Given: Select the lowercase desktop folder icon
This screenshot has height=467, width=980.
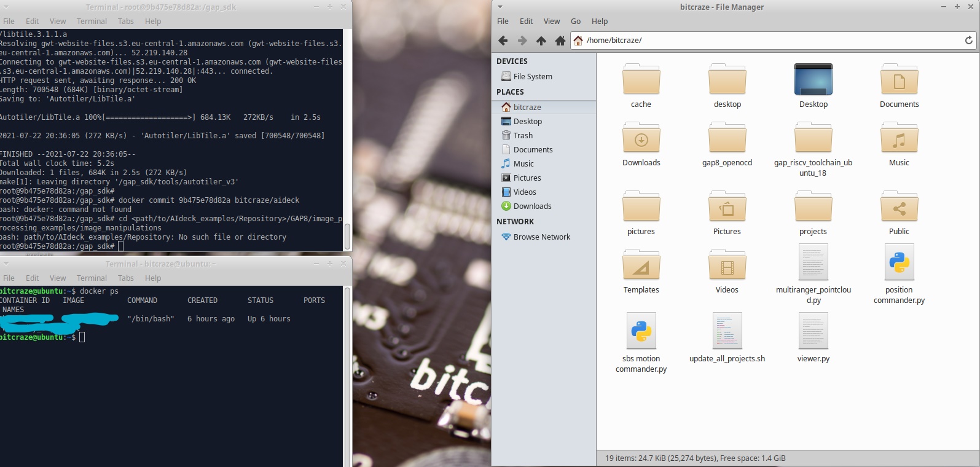Looking at the screenshot, I should tap(727, 79).
